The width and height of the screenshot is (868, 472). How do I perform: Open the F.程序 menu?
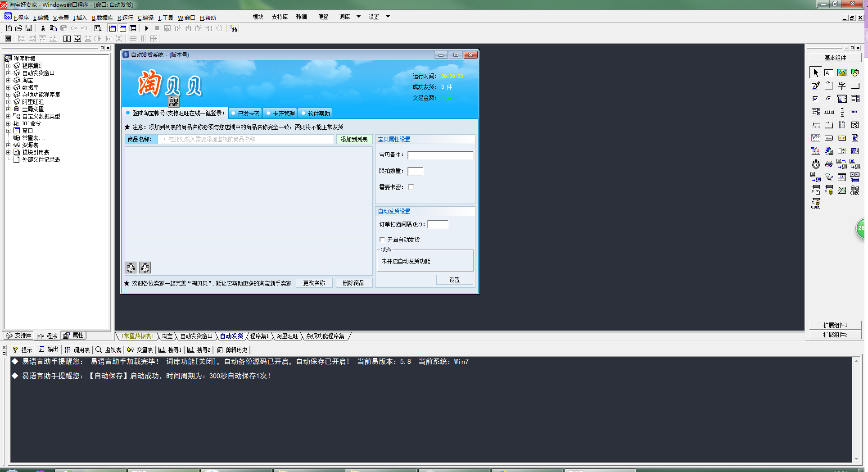[21, 18]
